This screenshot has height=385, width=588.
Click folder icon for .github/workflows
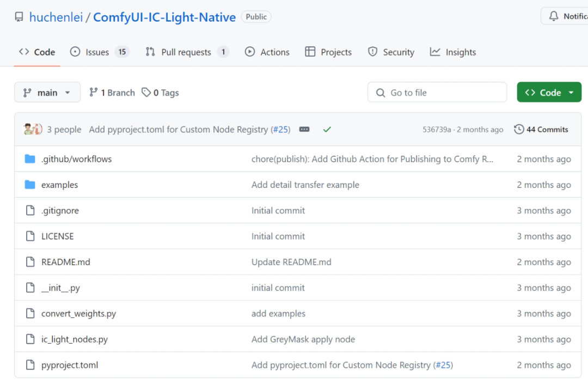click(x=30, y=159)
